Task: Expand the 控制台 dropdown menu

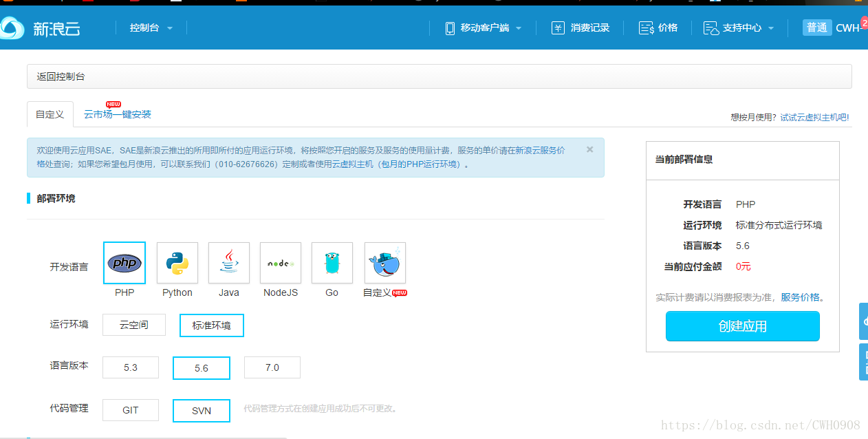Action: [x=151, y=28]
